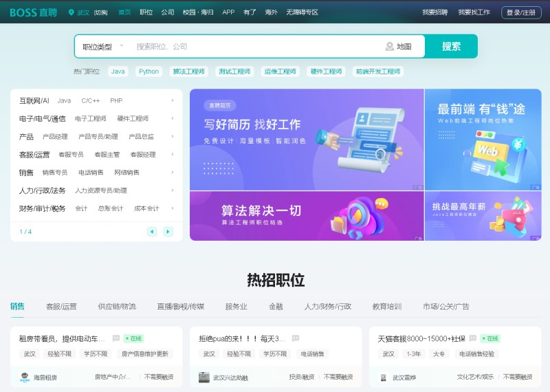Click C/C++ link in 互联网/AI row
Viewport: 550px width, 392px height.
(x=91, y=100)
